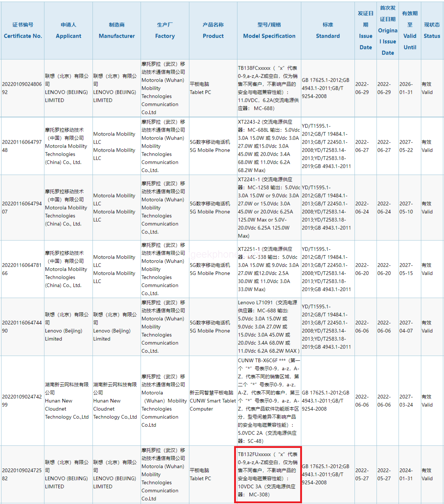444x504 pixels.
Task: Select the TB138FC model specification cell
Action: point(269,88)
